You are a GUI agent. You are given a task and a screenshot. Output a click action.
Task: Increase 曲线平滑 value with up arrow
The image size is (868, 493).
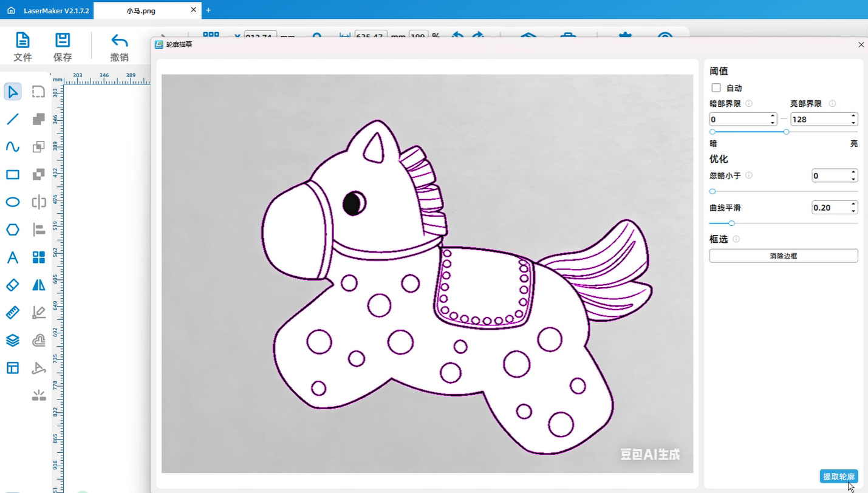click(853, 205)
